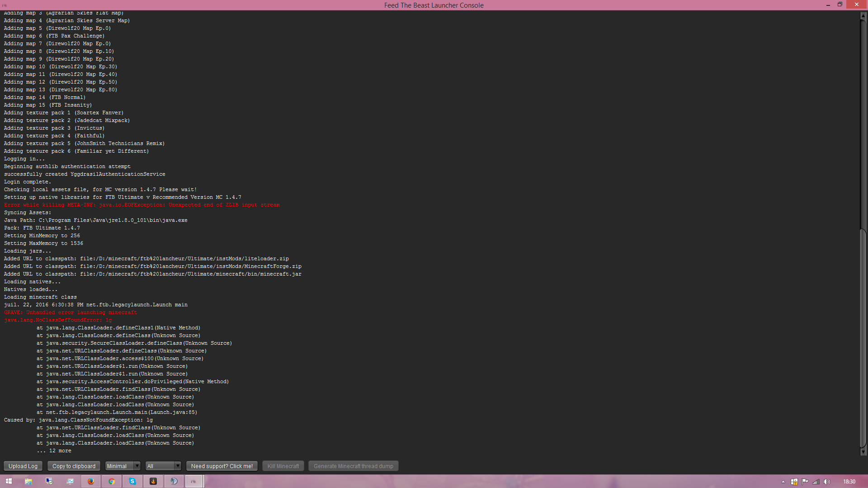
Task: Click the 'Adding texture pack 4 (Faithful)' line
Action: coord(54,136)
